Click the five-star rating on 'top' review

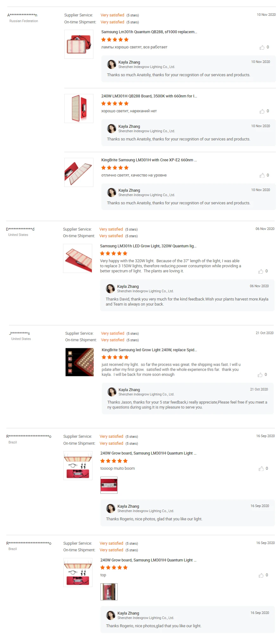point(114,567)
